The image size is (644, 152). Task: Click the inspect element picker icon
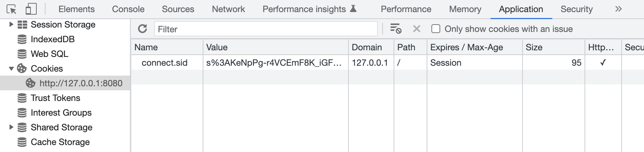coord(11,9)
